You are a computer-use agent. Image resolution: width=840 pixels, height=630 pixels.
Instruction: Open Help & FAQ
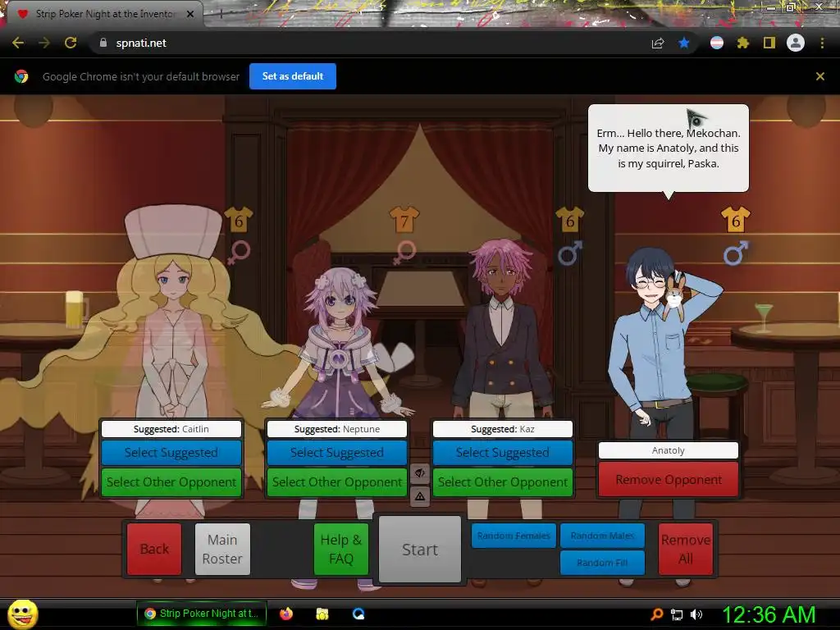[x=341, y=549]
